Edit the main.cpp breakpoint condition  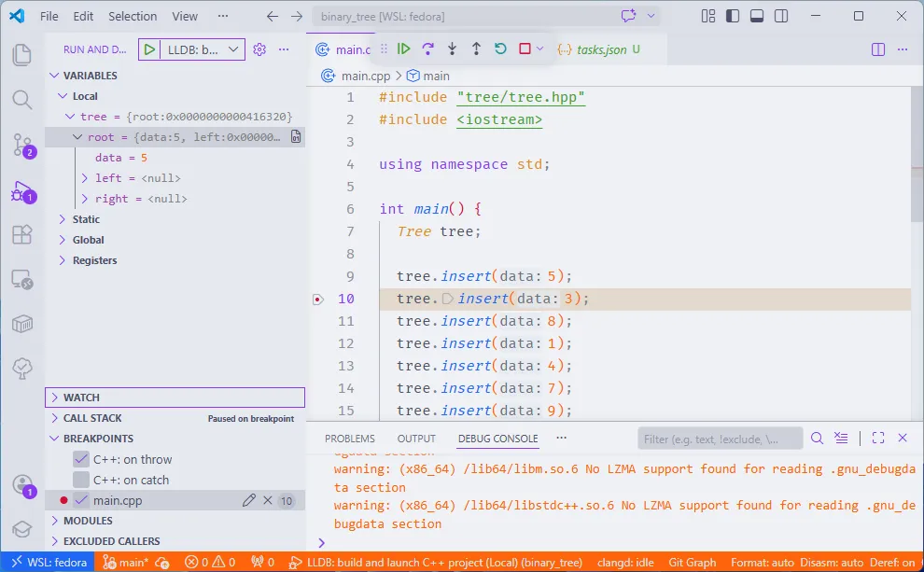pos(248,500)
